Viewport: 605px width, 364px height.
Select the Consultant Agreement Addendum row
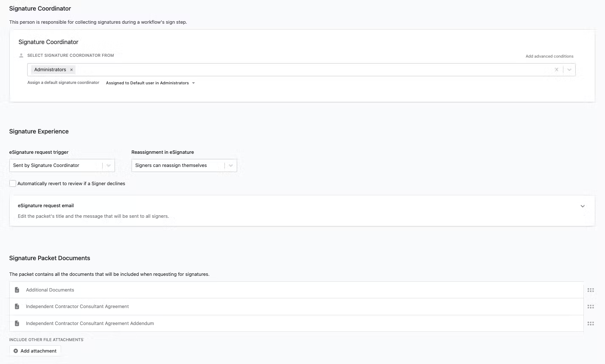click(x=296, y=323)
